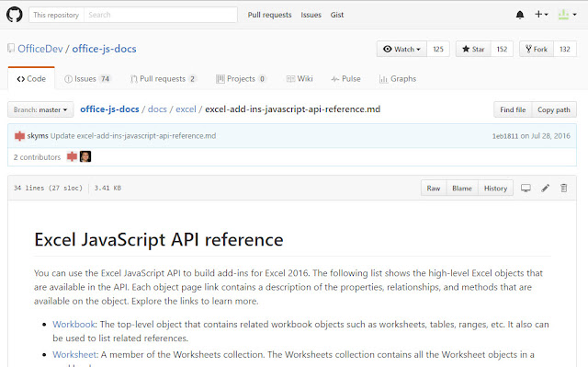Open desktop view via monitor icon
The image size is (588, 367).
(x=526, y=188)
